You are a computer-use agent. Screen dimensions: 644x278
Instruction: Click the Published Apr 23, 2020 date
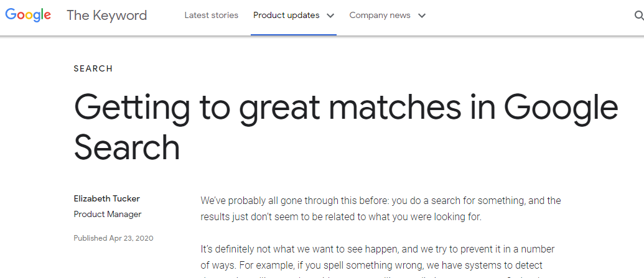point(113,238)
